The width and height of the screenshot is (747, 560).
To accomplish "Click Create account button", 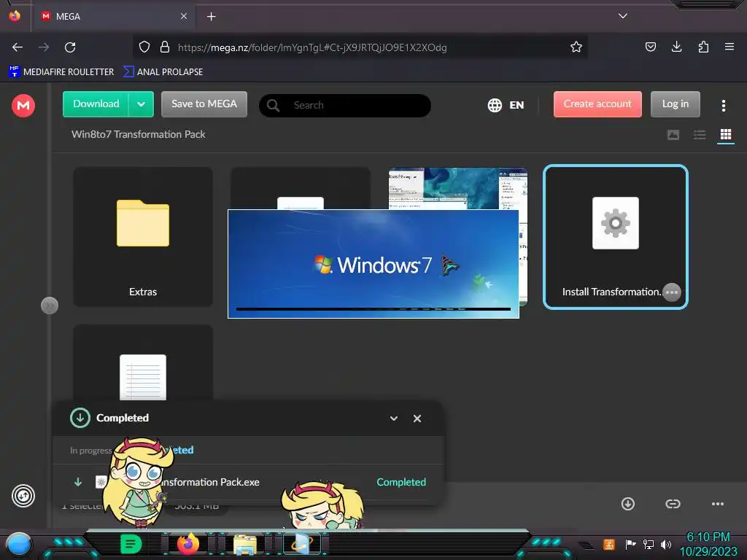I will pyautogui.click(x=597, y=104).
